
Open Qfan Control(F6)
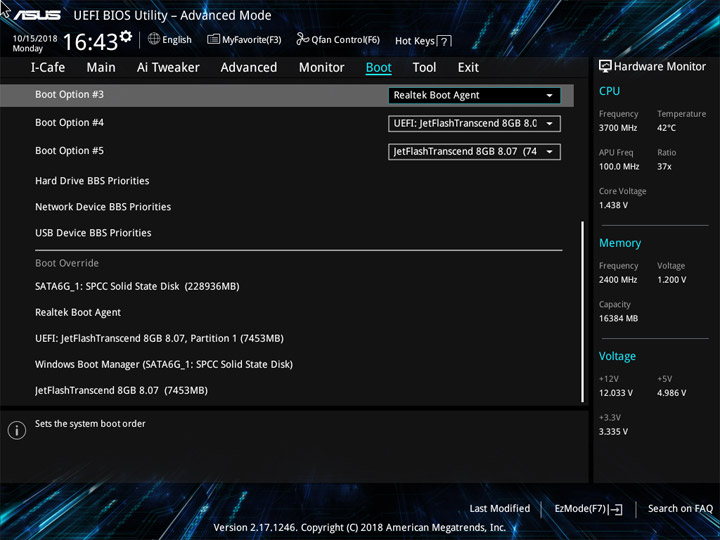[x=338, y=39]
